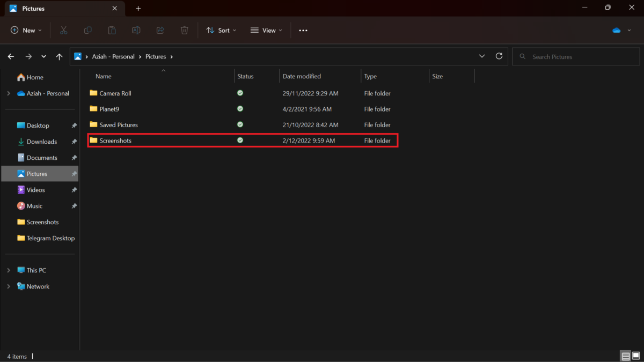Image resolution: width=644 pixels, height=362 pixels.
Task: Click the Copy icon in the toolbar
Action: pos(87,31)
